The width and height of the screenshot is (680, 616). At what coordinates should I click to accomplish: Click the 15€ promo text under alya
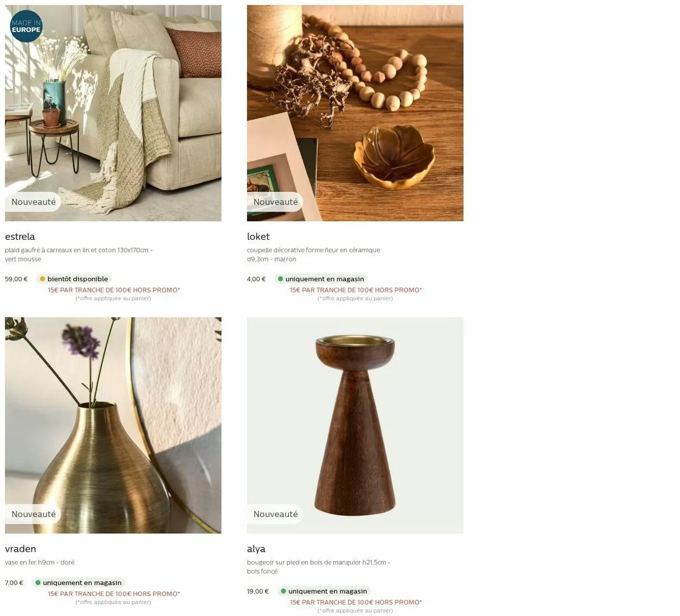(x=356, y=602)
